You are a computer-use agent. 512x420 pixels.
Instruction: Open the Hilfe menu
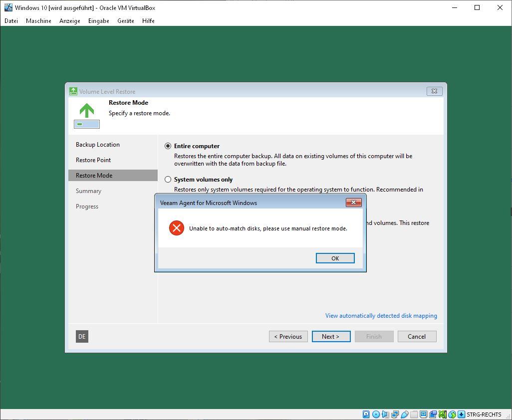pyautogui.click(x=148, y=21)
